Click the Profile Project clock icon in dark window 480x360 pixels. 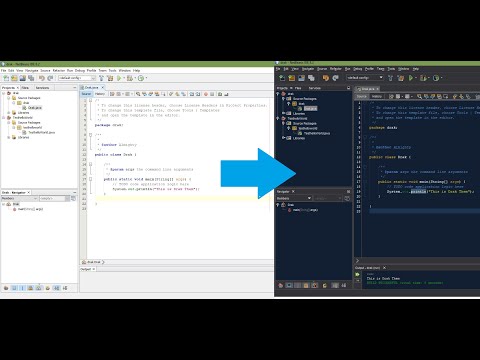pyautogui.click(x=436, y=78)
